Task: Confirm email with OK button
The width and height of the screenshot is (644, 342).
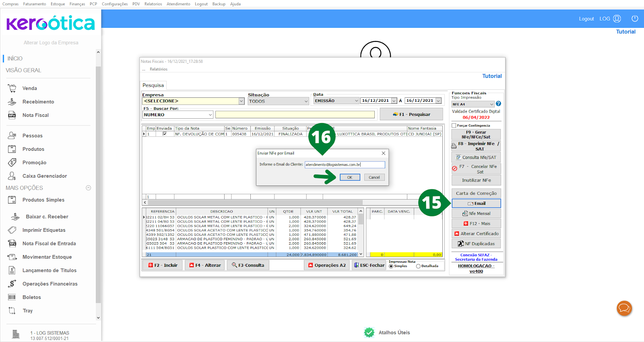Action: (x=350, y=177)
